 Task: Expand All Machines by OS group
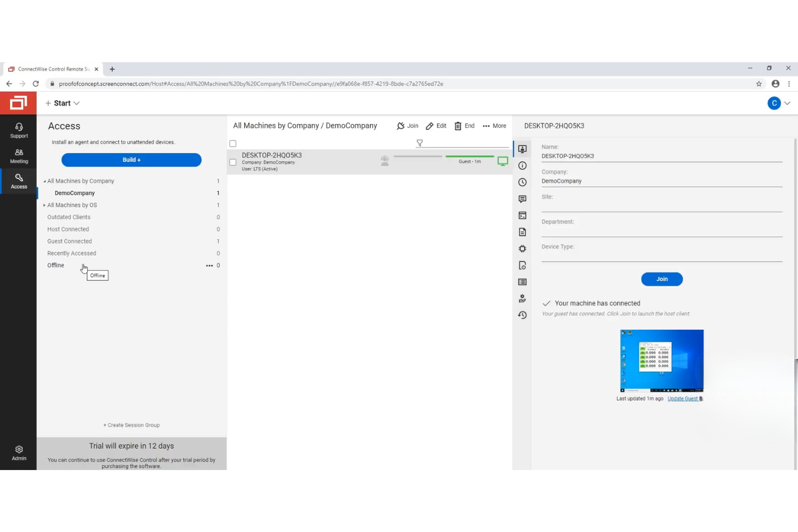pyautogui.click(x=44, y=205)
